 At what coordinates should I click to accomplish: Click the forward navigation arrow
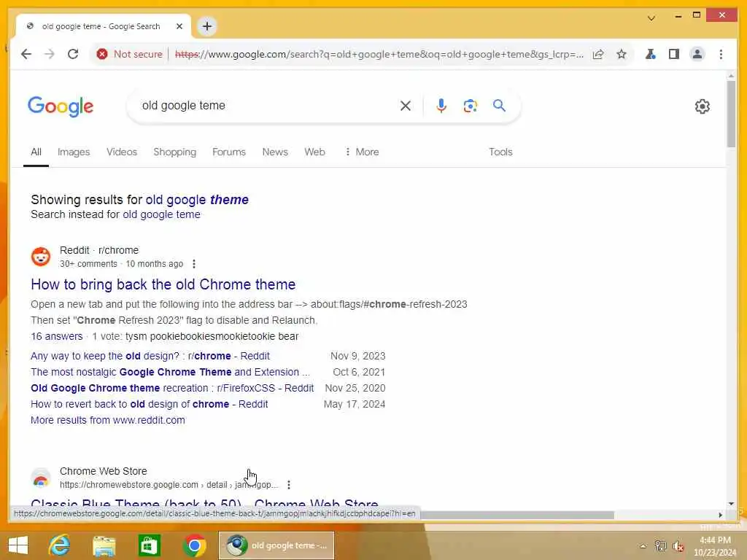pos(50,54)
